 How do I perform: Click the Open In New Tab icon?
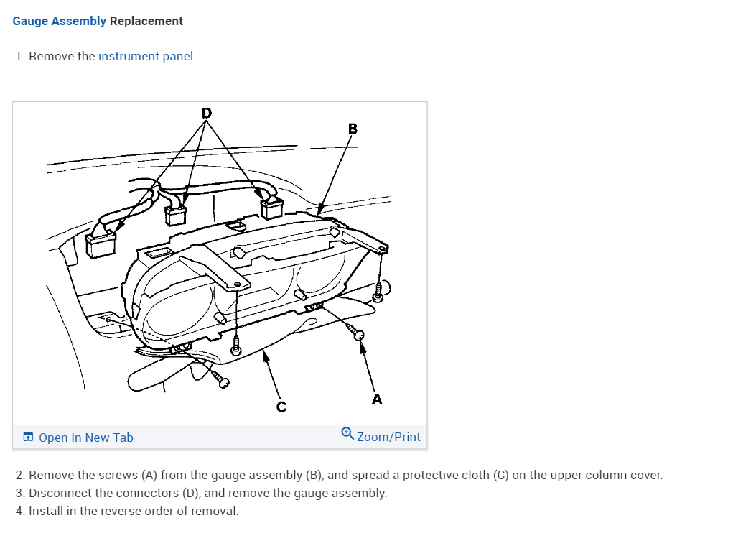click(x=29, y=438)
